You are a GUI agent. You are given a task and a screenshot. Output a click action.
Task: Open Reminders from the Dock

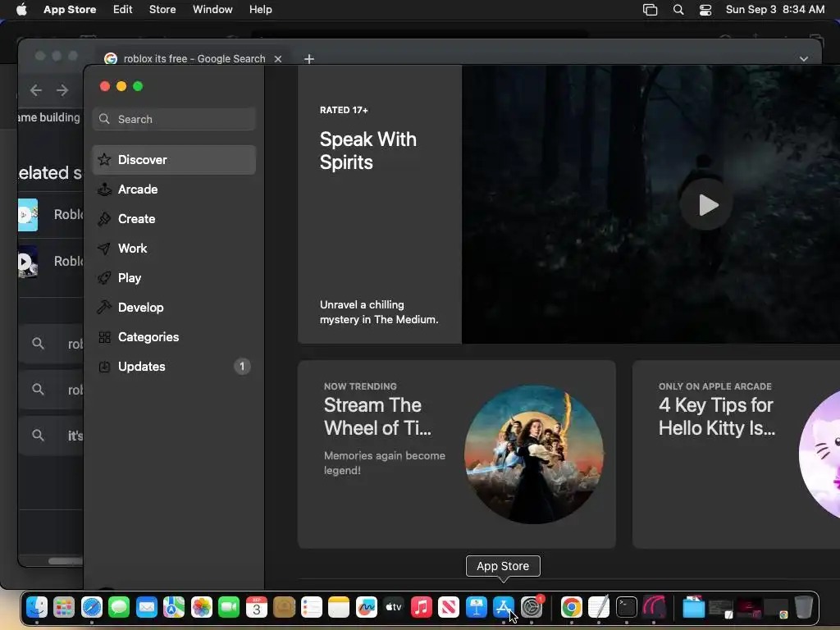[x=311, y=608]
